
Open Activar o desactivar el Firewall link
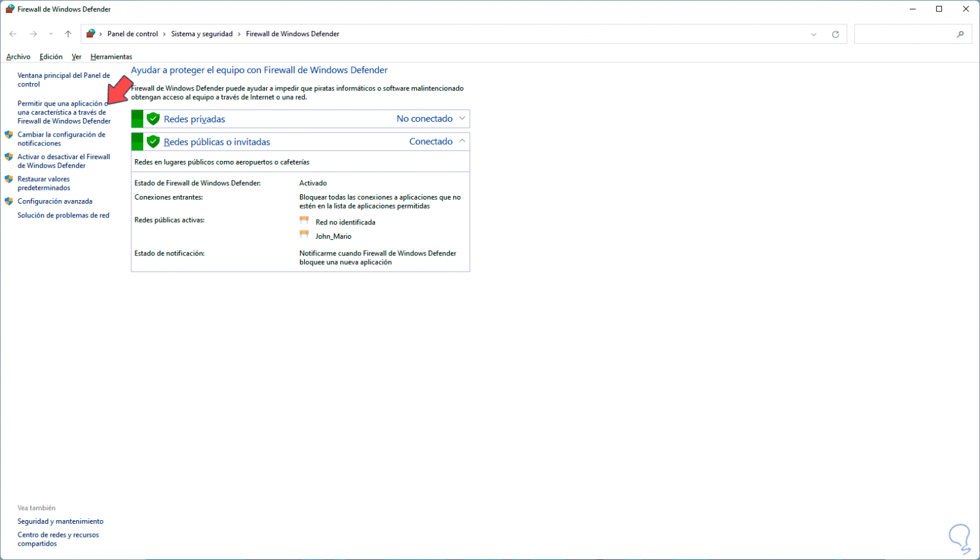(x=64, y=161)
